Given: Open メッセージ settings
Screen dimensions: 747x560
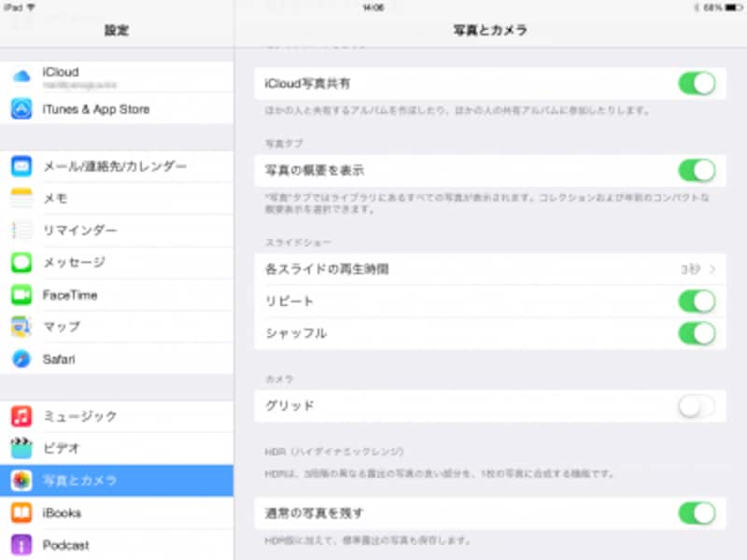Looking at the screenshot, I should pos(117,262).
